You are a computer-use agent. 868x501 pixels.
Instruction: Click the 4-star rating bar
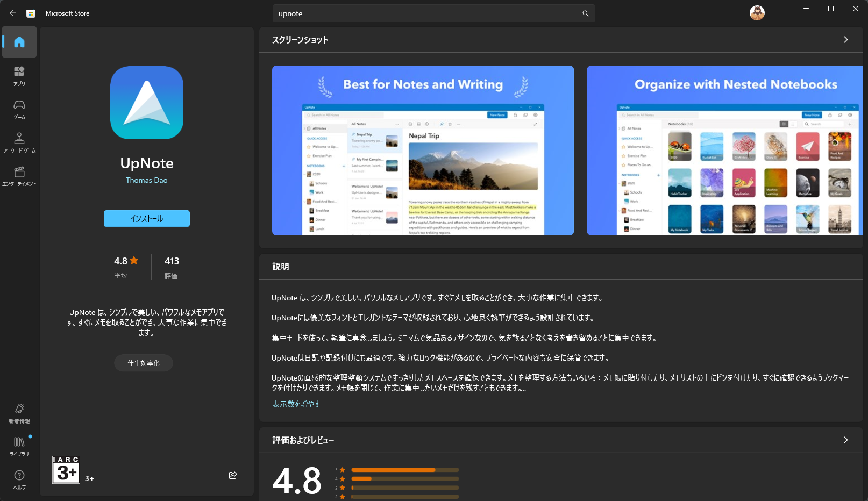tap(405, 478)
